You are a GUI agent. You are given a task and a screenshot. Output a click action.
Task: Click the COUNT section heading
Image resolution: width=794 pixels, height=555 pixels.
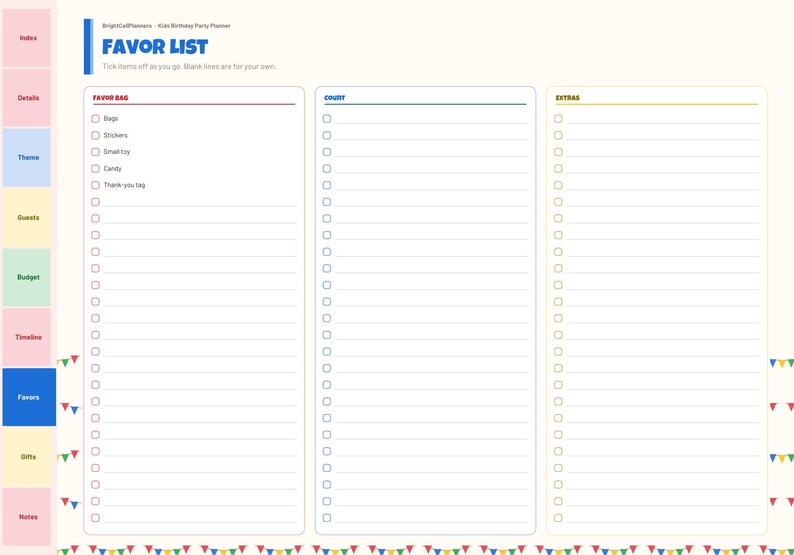[335, 98]
